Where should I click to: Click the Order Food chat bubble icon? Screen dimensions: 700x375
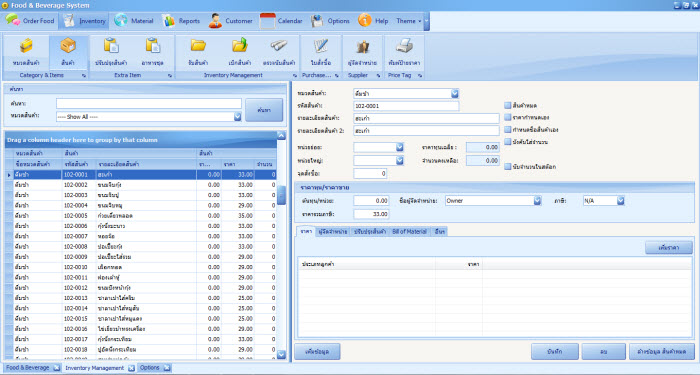[x=12, y=20]
